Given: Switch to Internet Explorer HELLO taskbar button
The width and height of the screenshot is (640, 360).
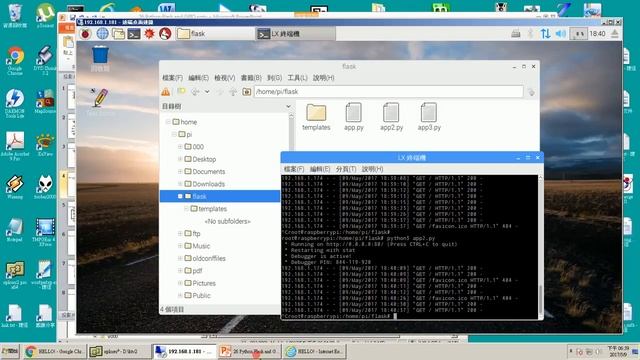Looking at the screenshot, I should click(x=314, y=351).
